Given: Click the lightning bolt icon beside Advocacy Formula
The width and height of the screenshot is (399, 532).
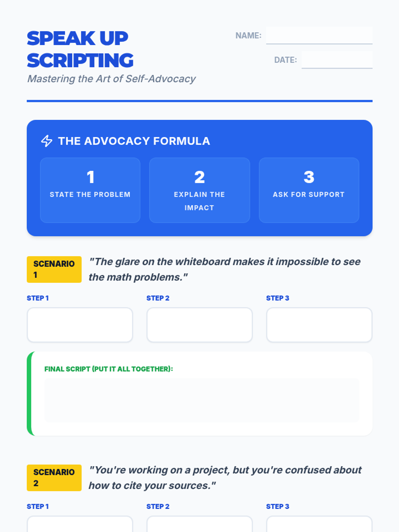Looking at the screenshot, I should point(47,141).
